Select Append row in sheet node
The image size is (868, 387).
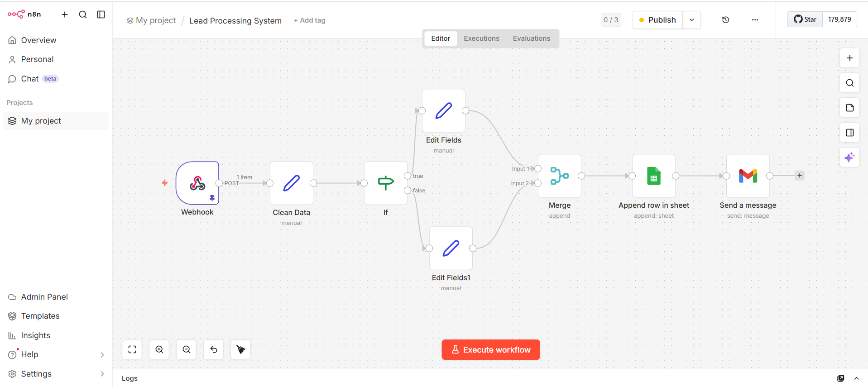tap(654, 176)
